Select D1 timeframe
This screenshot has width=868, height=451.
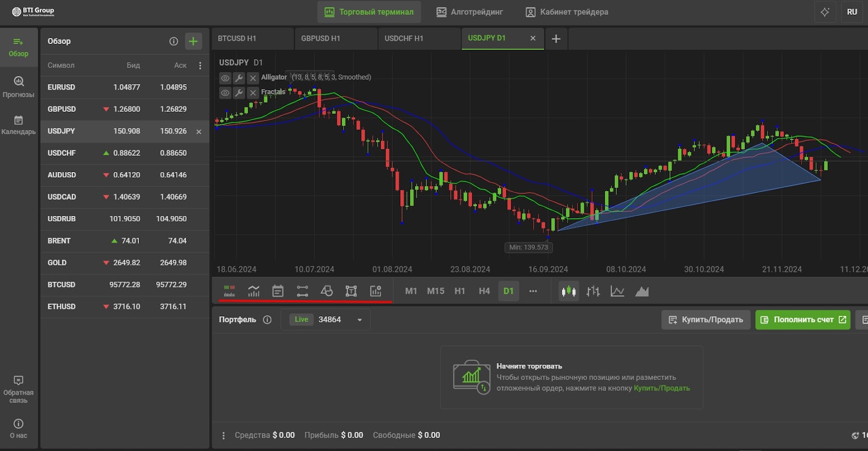click(x=508, y=291)
